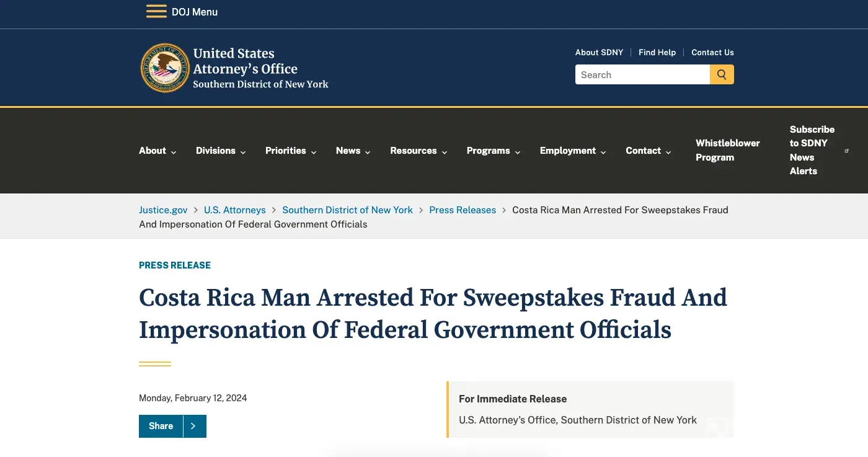Image resolution: width=868 pixels, height=457 pixels.
Task: Click the Department of Justice seal logo
Action: 165,68
